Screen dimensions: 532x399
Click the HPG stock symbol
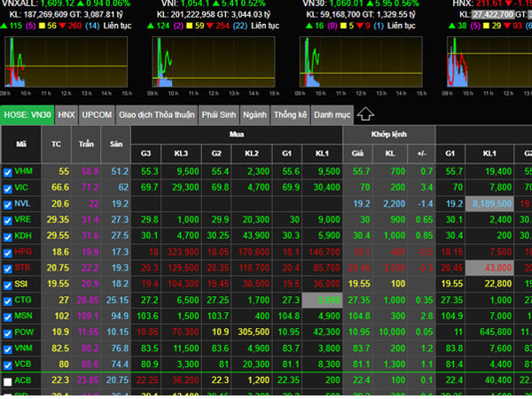23,252
